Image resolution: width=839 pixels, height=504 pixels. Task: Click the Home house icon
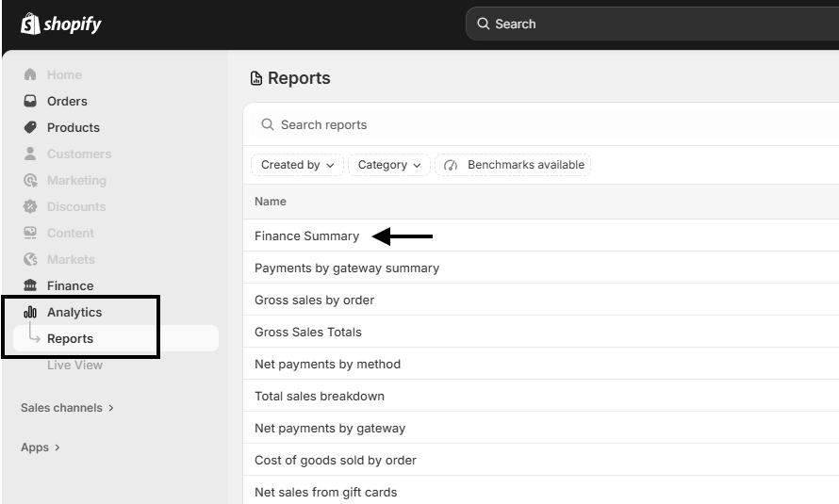point(30,74)
